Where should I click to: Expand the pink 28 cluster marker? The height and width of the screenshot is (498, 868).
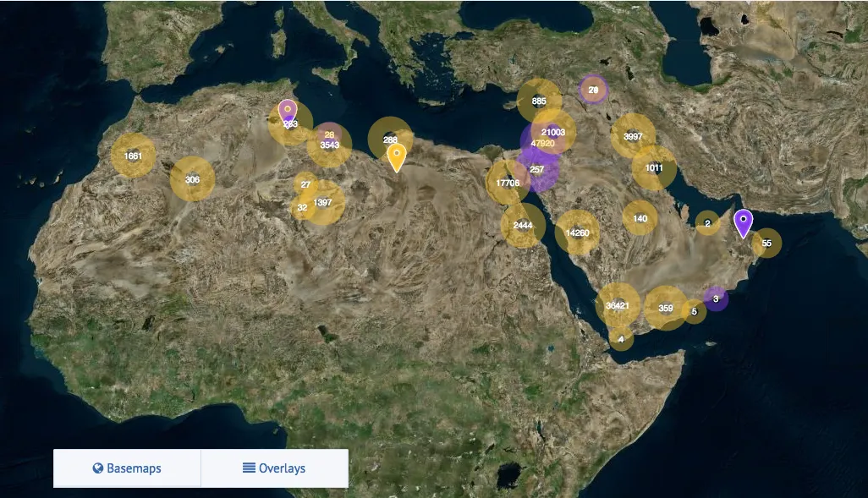[x=329, y=134]
